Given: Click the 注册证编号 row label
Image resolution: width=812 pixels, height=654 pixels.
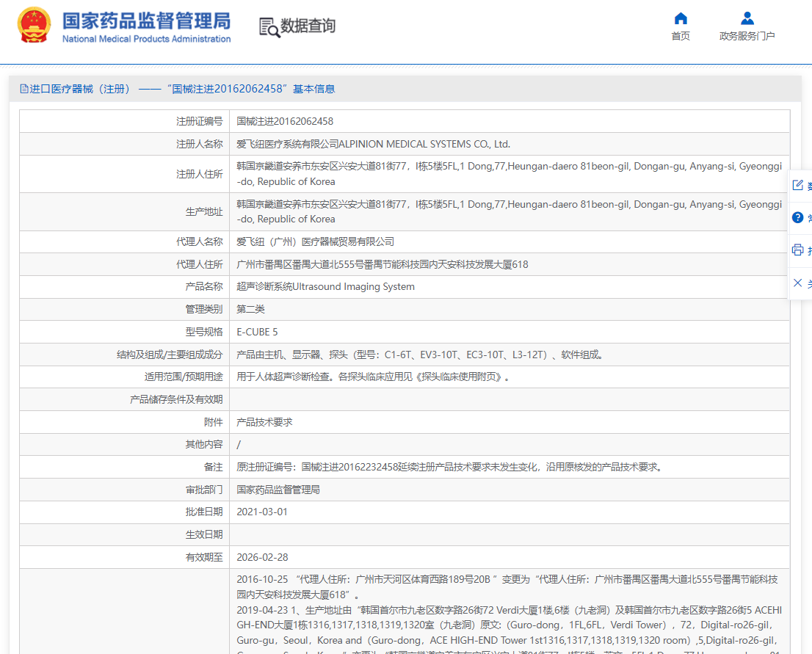Looking at the screenshot, I should (200, 121).
